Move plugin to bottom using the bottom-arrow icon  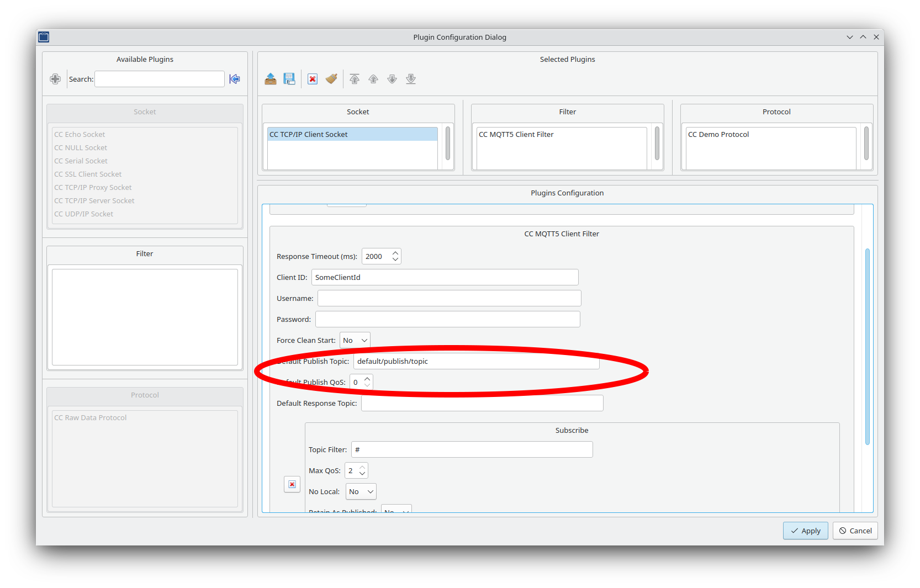411,79
